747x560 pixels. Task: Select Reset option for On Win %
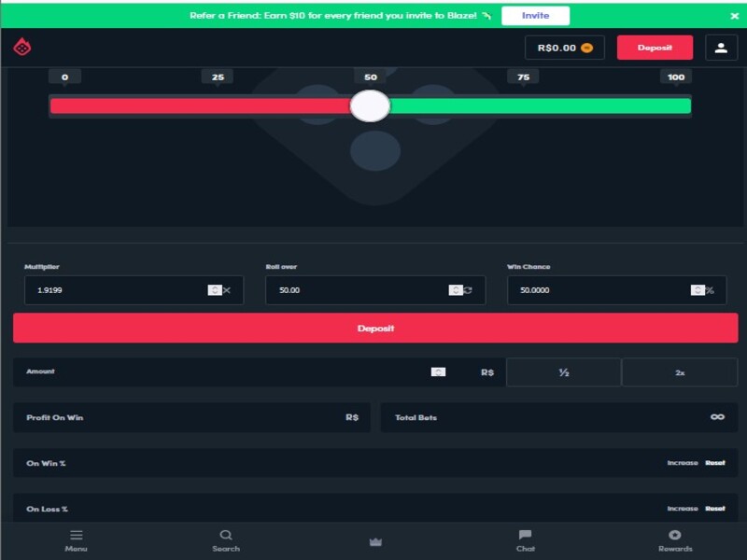(715, 463)
